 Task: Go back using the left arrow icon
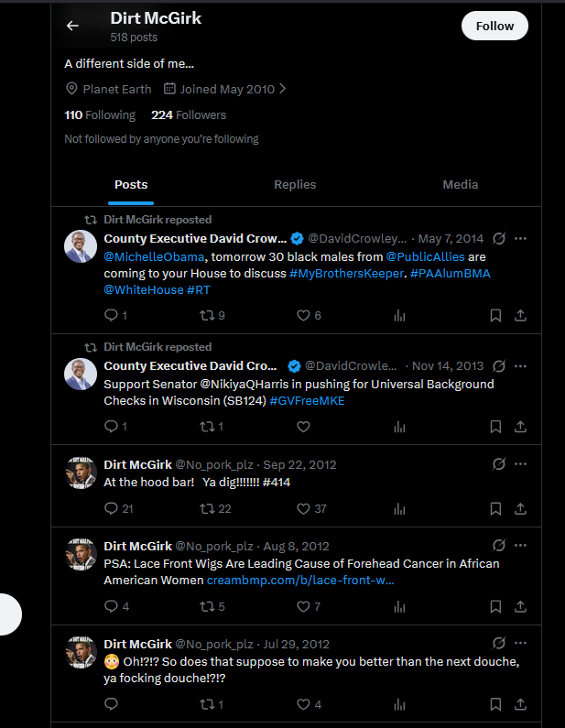[x=72, y=26]
